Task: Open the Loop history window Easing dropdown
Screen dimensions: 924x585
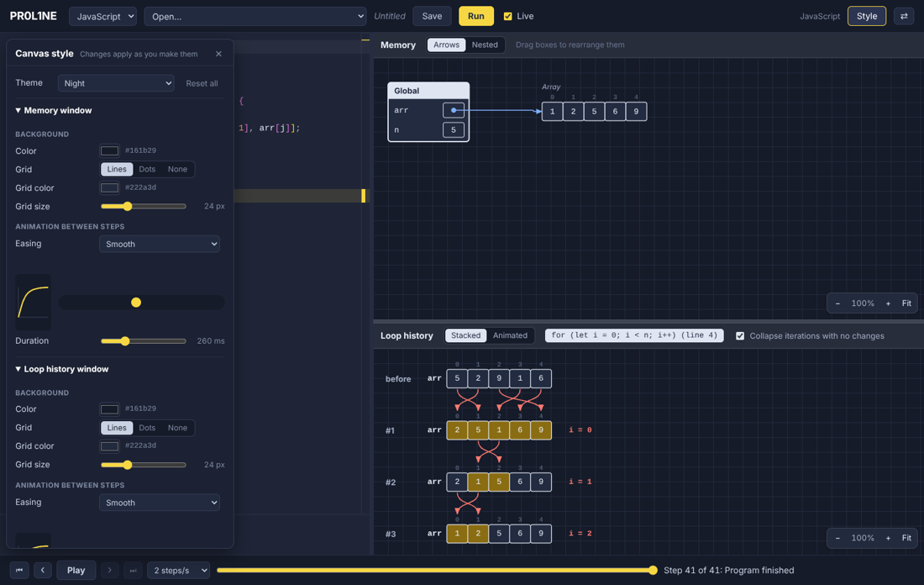Action: click(159, 503)
